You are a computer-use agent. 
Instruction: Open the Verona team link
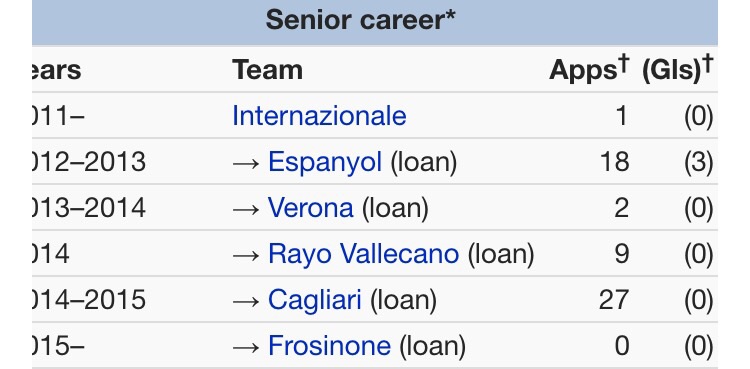[310, 208]
